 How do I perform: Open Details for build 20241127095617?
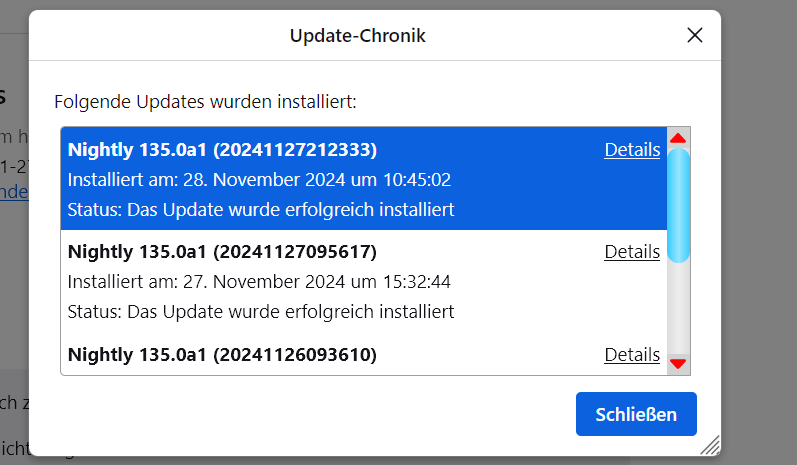(632, 252)
